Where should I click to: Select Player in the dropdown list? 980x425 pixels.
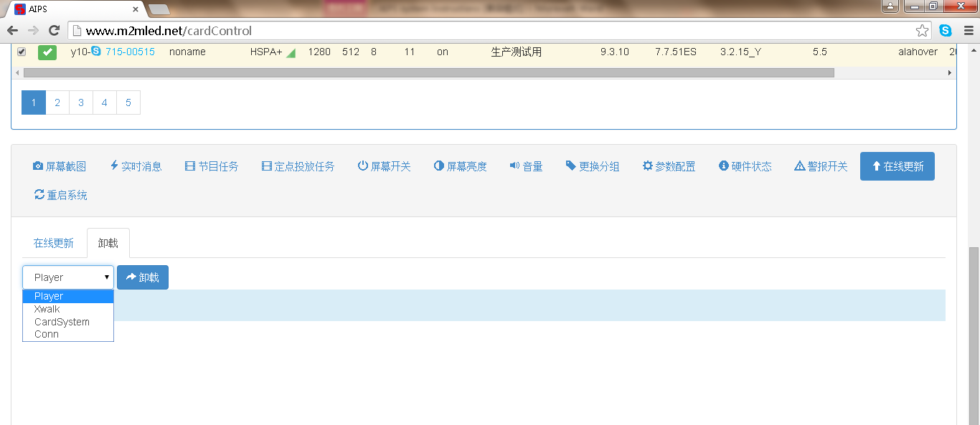68,296
